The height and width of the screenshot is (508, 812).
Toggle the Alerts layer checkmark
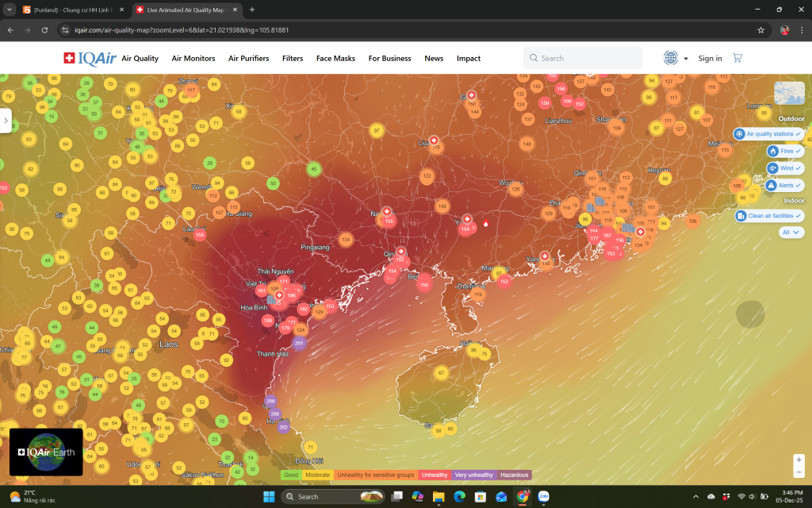798,185
